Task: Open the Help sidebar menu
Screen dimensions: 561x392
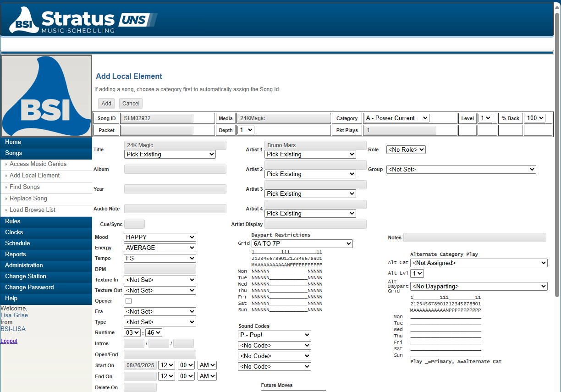Action: (46, 298)
